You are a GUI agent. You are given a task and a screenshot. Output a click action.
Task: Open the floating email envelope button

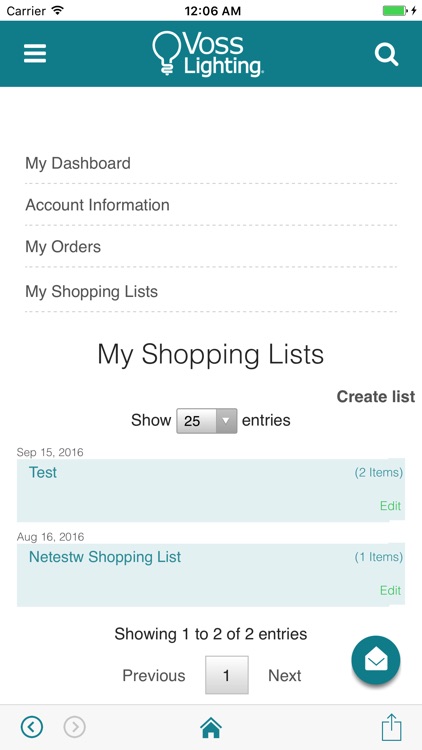[376, 660]
